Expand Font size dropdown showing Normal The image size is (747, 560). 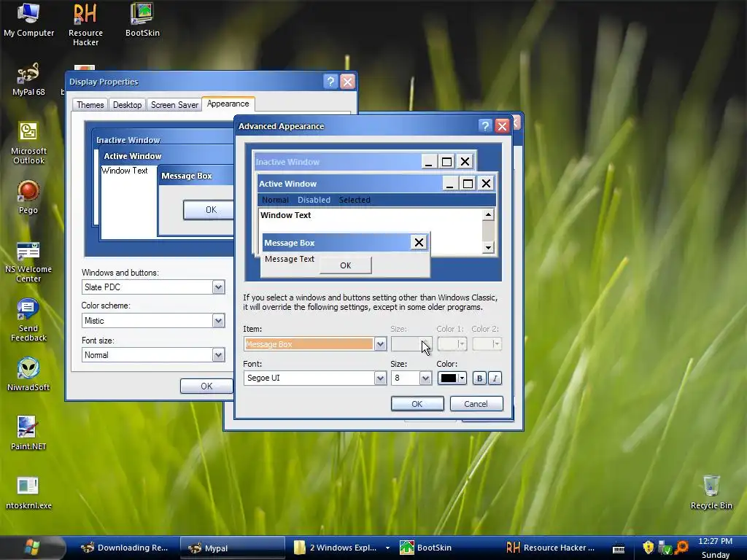point(218,355)
